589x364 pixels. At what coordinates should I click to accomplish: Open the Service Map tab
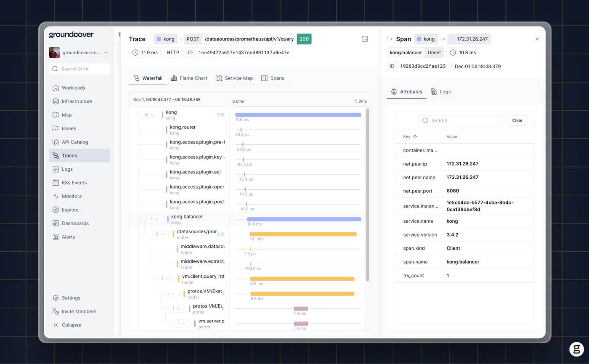click(234, 78)
